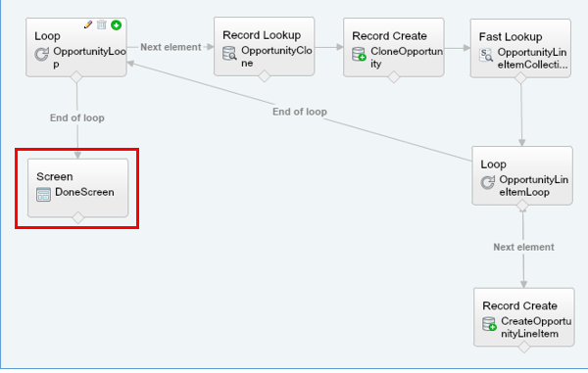Select the connector diamond under Fast Lookup node
This screenshot has width=588, height=373.
(x=521, y=78)
